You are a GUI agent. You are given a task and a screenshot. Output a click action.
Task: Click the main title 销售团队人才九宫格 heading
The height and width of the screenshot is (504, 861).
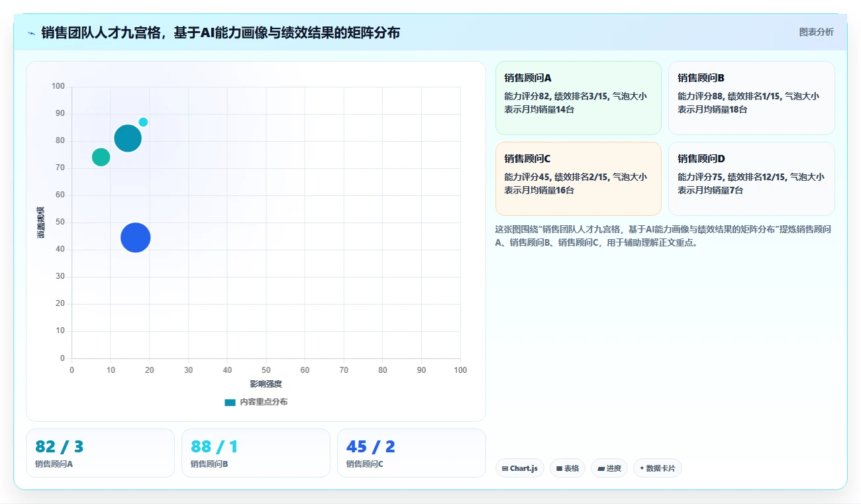pos(221,32)
